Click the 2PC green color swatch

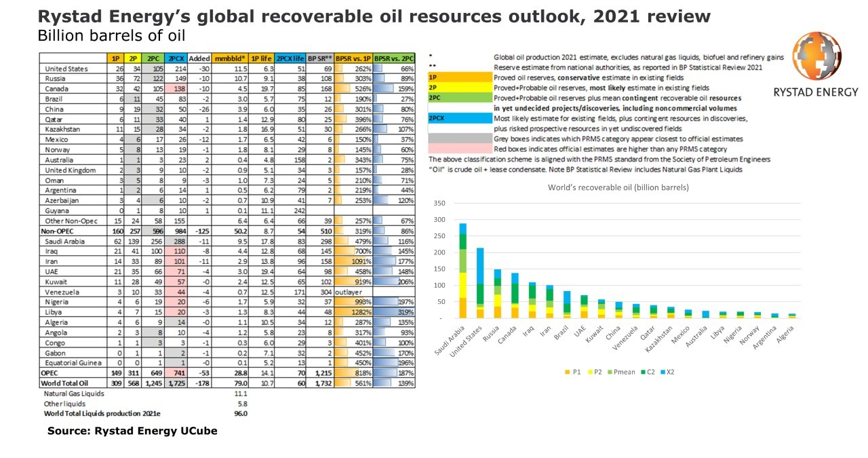tap(461, 97)
